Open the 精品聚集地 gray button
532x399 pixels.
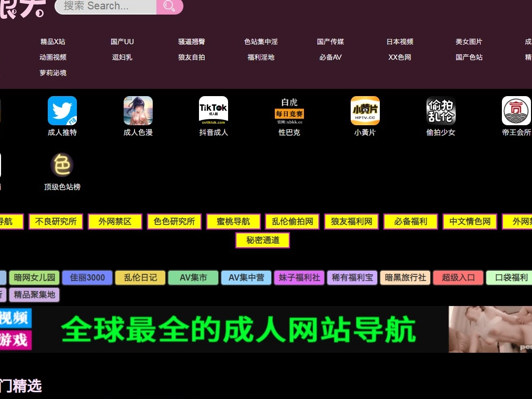(x=34, y=295)
